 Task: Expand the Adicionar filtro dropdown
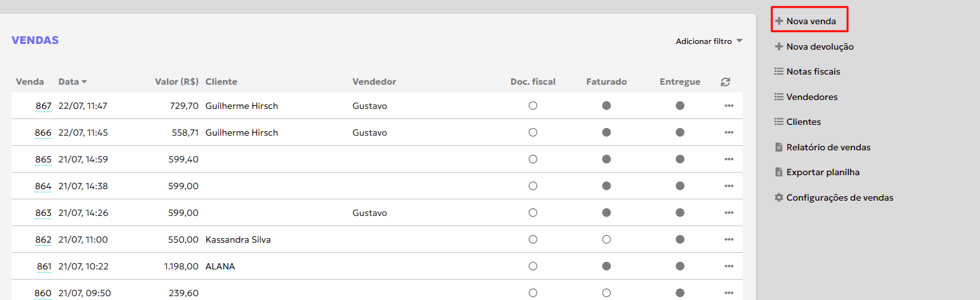pyautogui.click(x=709, y=41)
